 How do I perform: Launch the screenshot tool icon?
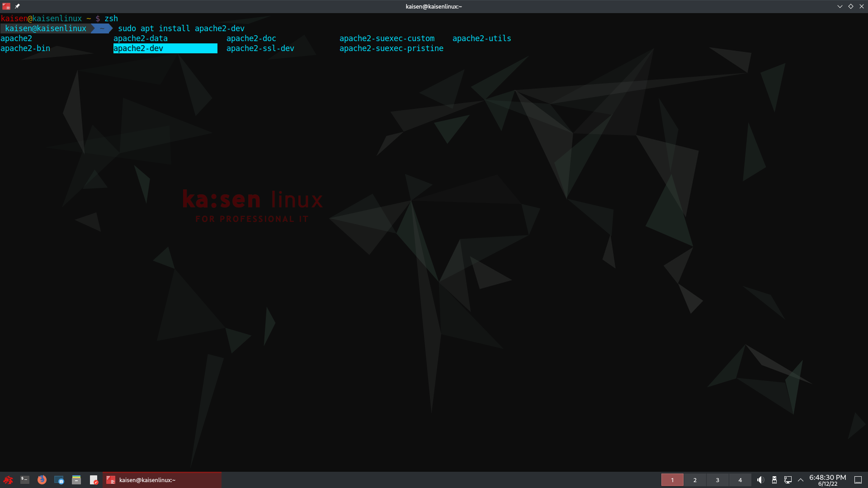[x=59, y=480]
